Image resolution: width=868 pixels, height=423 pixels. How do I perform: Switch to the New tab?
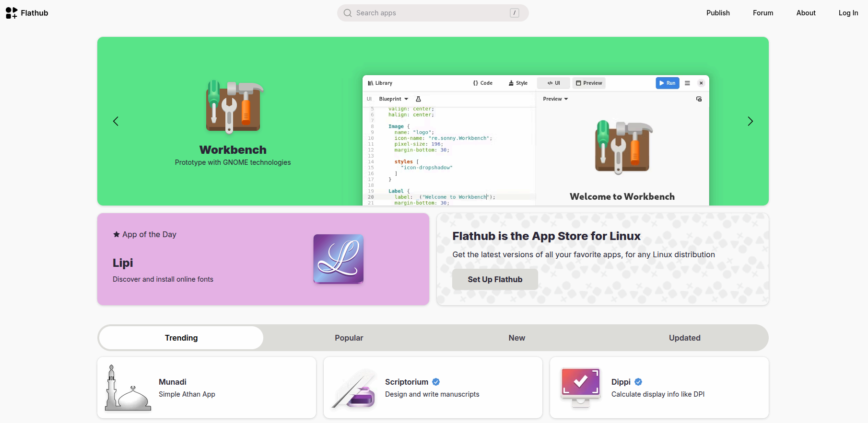(x=516, y=338)
